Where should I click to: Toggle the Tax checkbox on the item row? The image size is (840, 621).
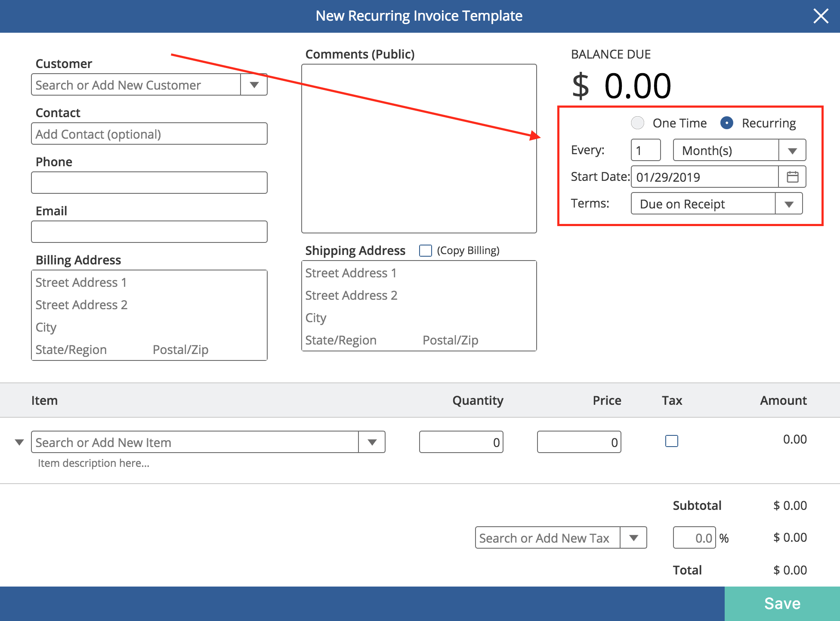[x=671, y=441]
